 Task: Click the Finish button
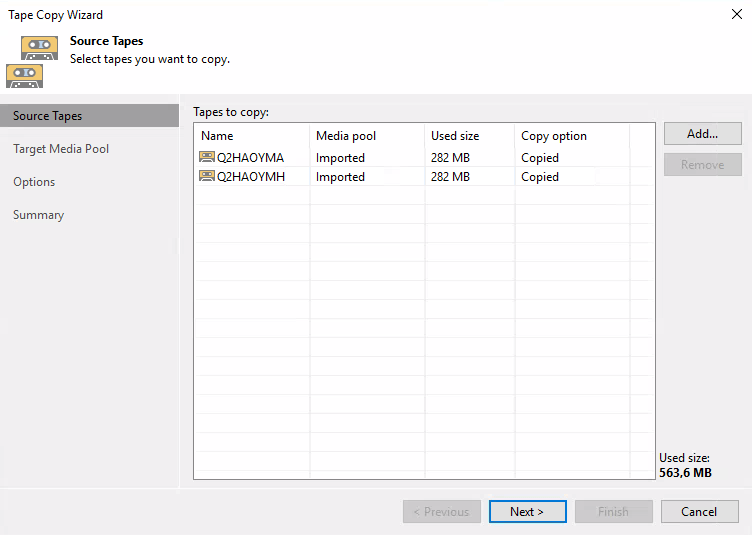[613, 512]
